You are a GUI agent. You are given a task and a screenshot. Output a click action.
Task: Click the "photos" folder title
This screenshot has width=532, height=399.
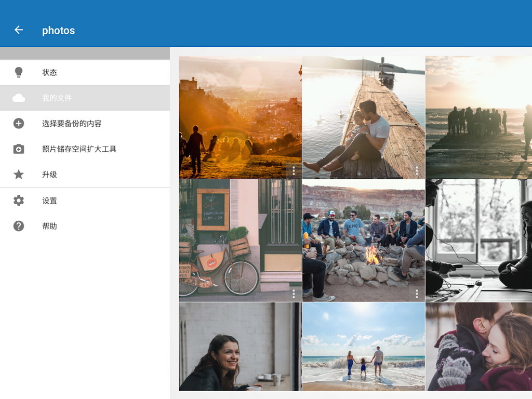click(x=58, y=30)
